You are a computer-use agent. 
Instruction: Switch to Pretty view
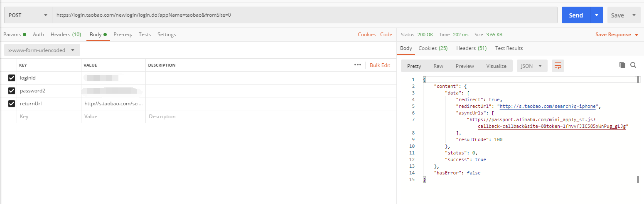(x=414, y=66)
